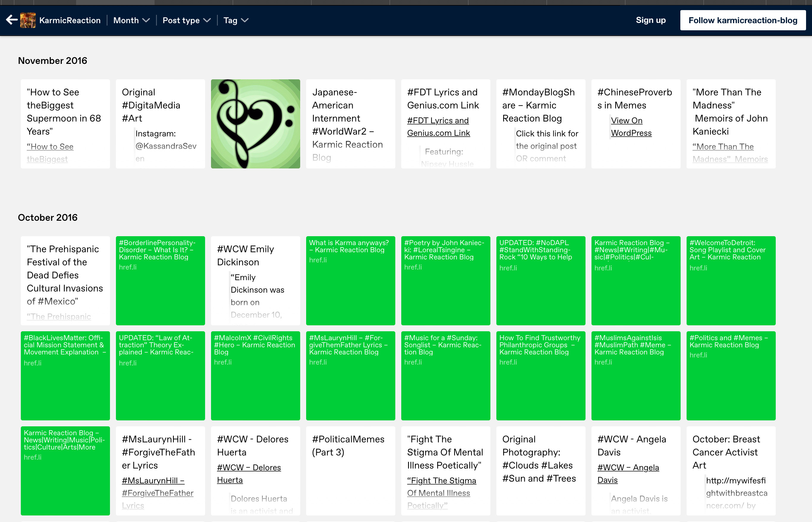Click the October 2016 heading

tap(48, 217)
